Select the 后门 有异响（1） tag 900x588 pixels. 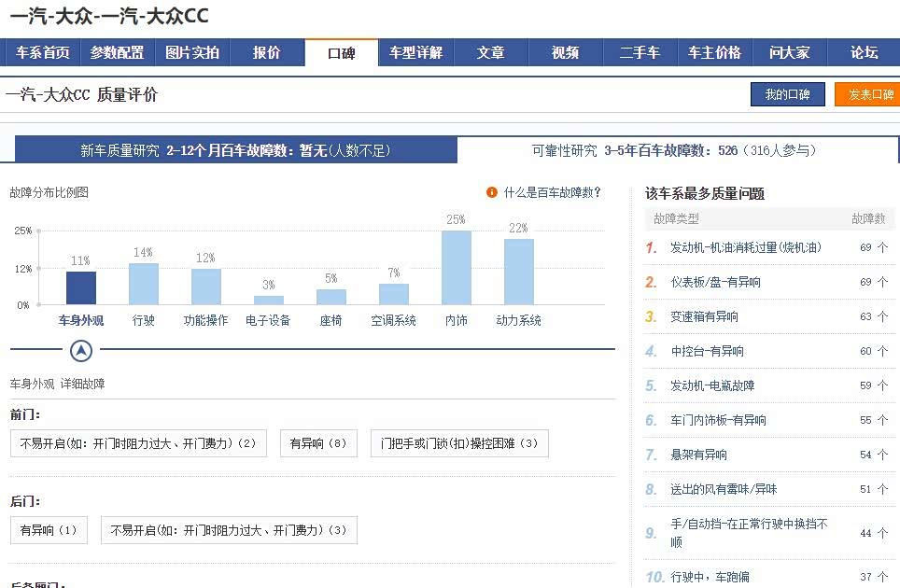[x=49, y=530]
